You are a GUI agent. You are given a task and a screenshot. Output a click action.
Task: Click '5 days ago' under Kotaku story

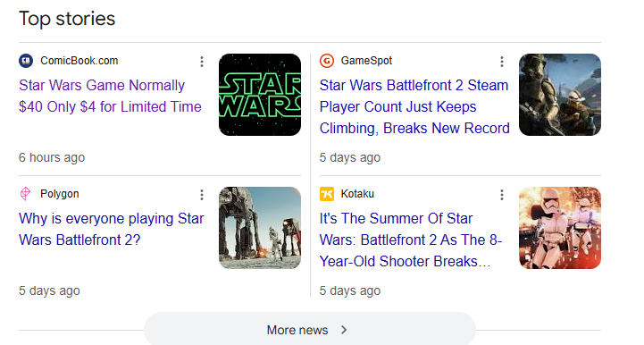pyautogui.click(x=350, y=290)
